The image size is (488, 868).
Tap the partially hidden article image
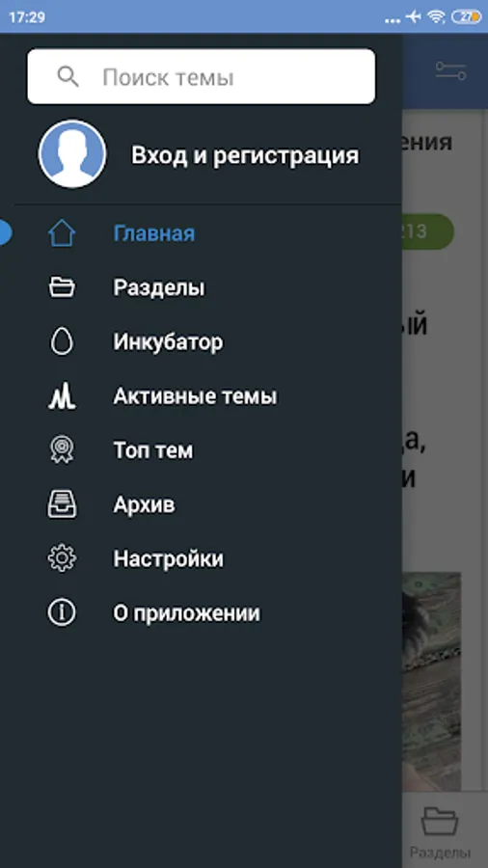coord(431,682)
